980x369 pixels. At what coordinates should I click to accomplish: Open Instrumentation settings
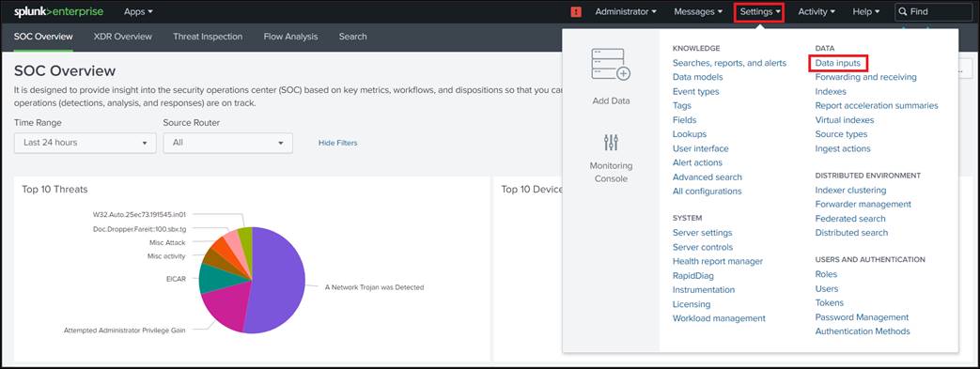click(x=704, y=290)
